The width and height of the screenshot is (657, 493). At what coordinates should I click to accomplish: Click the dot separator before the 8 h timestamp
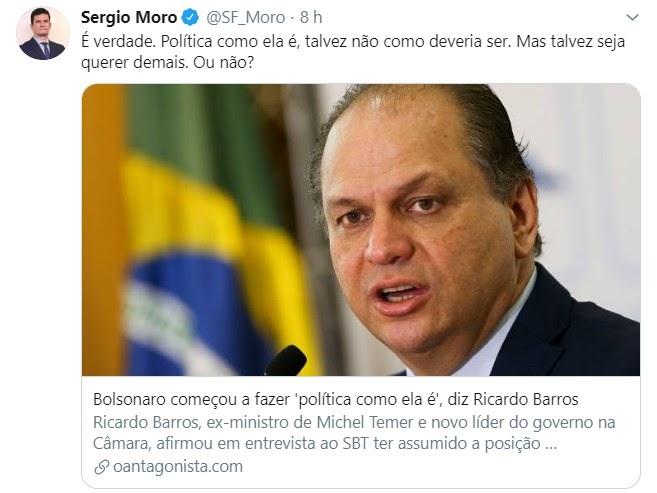pos(292,18)
